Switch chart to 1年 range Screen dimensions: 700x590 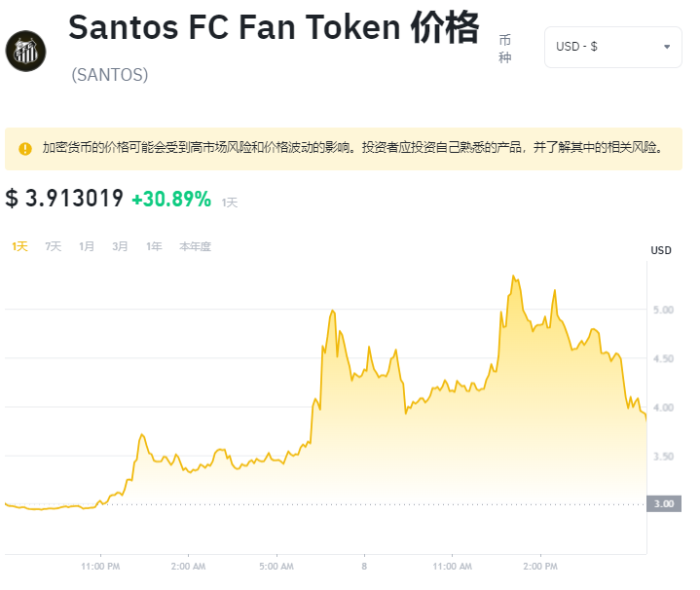pos(154,246)
